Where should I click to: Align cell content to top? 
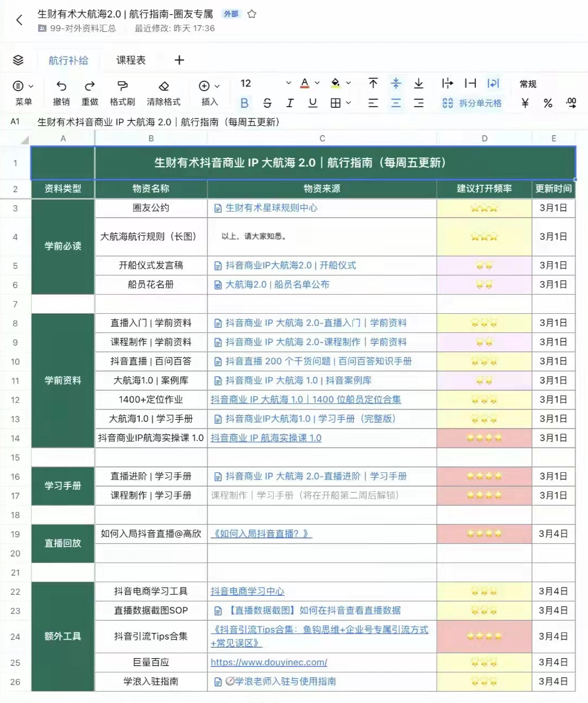373,83
